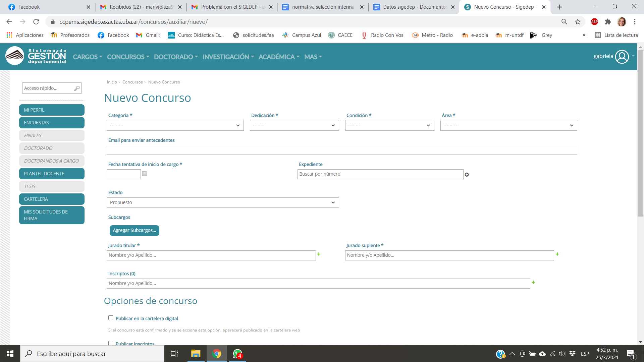Focus the Expediente Buscar por número field
644x362 pixels.
(380, 174)
